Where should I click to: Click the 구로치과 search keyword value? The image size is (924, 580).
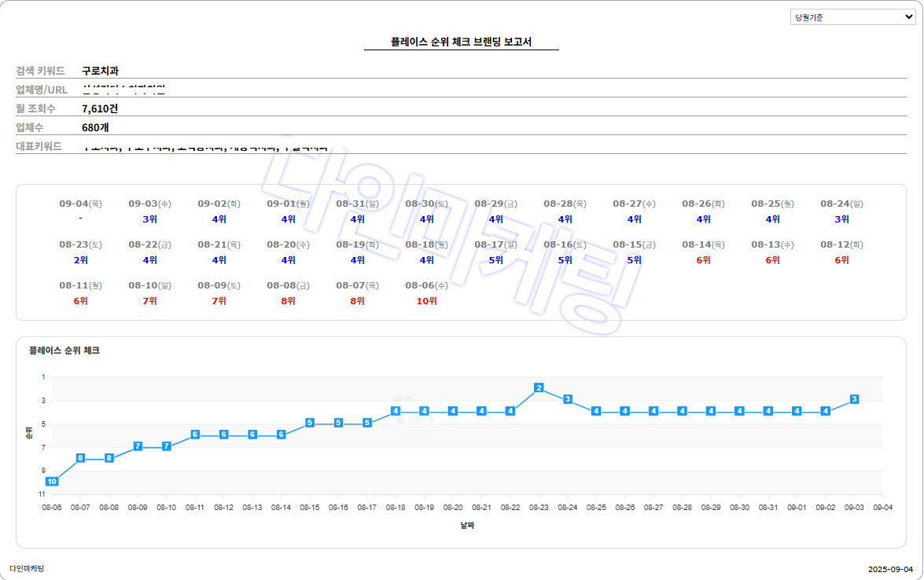coord(100,71)
